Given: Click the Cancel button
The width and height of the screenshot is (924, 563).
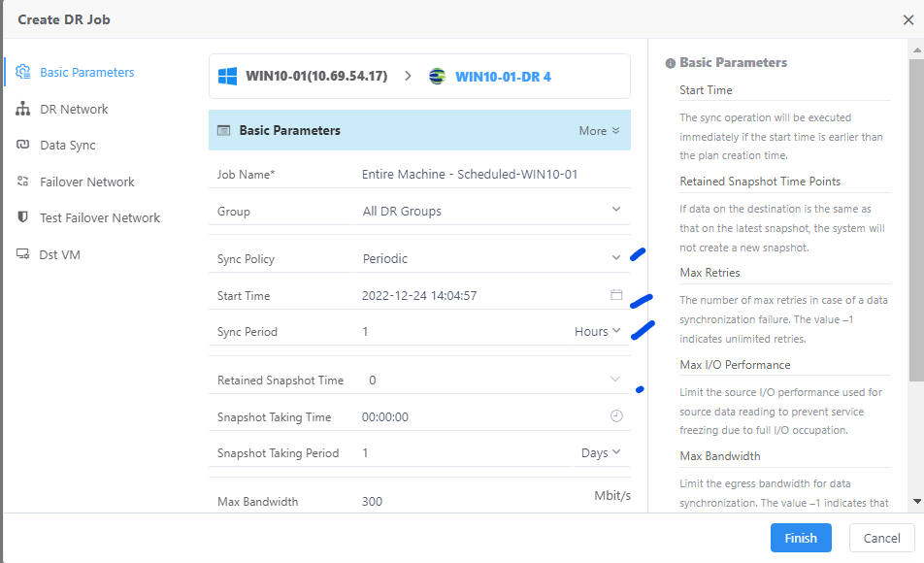Looking at the screenshot, I should (881, 538).
